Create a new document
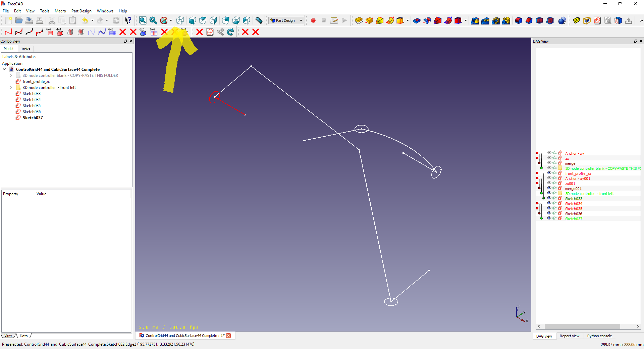Image resolution: width=644 pixels, height=349 pixels. click(8, 20)
